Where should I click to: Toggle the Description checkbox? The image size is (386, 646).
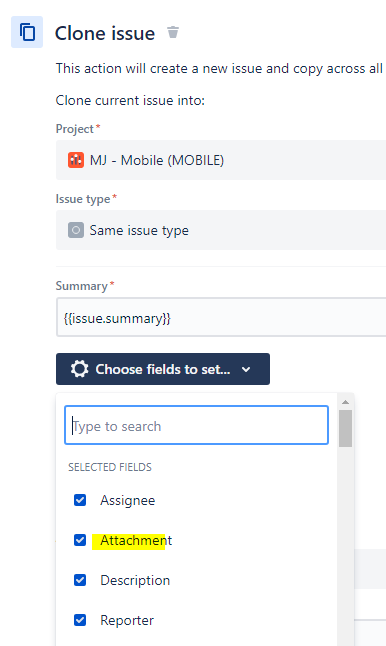80,580
